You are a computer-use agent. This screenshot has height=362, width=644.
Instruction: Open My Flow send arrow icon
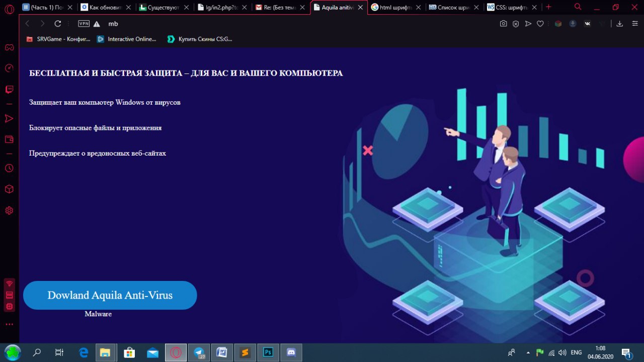click(x=528, y=24)
